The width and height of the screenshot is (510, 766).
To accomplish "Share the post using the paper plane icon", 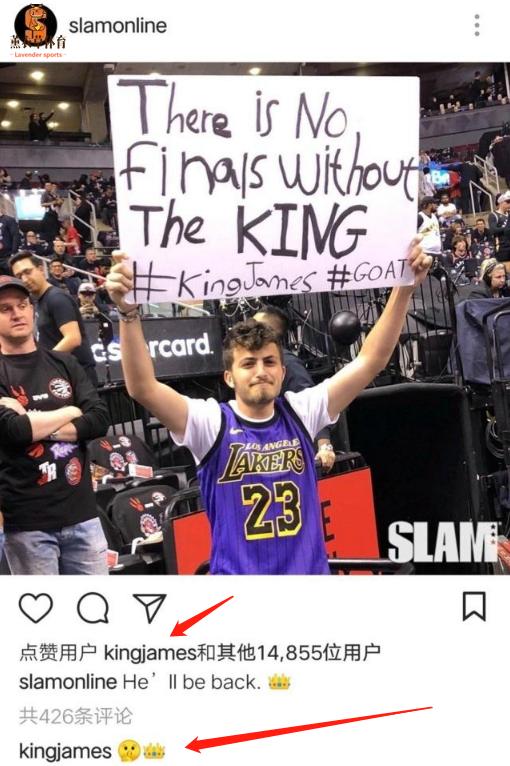I will 150,607.
